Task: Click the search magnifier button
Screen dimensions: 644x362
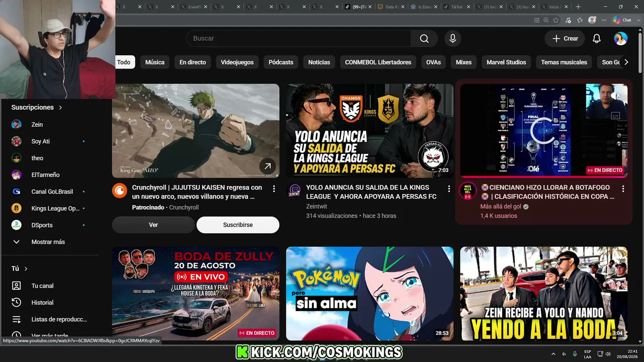Action: (424, 39)
